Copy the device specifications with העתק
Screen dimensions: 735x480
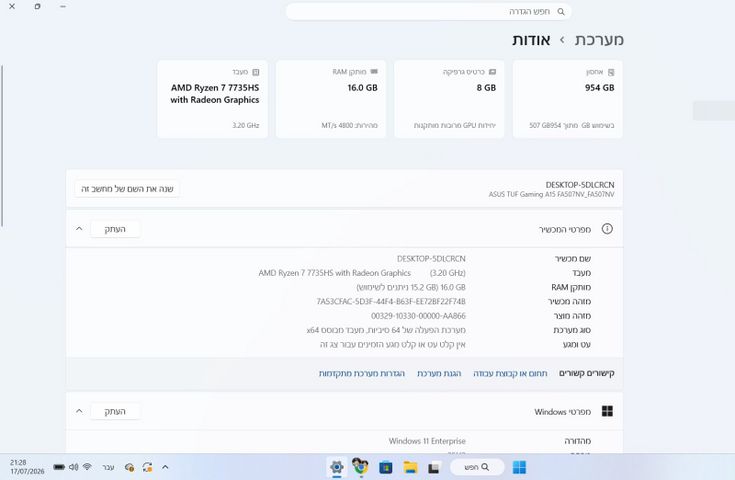tap(115, 229)
